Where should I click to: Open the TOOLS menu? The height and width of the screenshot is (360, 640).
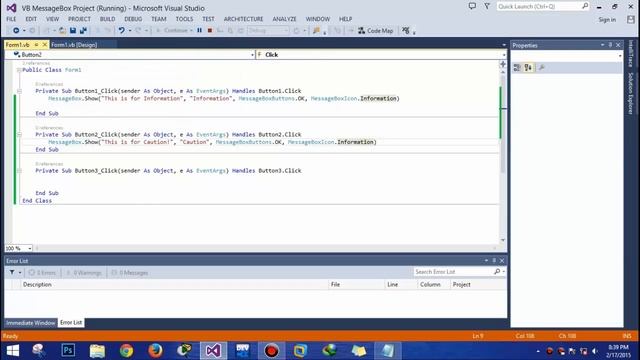[184, 19]
